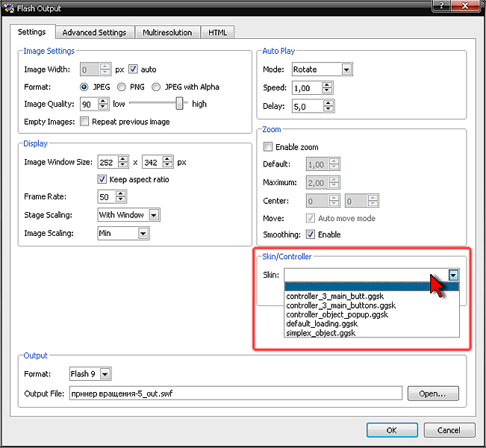Click the Image Width value field

[x=90, y=69]
